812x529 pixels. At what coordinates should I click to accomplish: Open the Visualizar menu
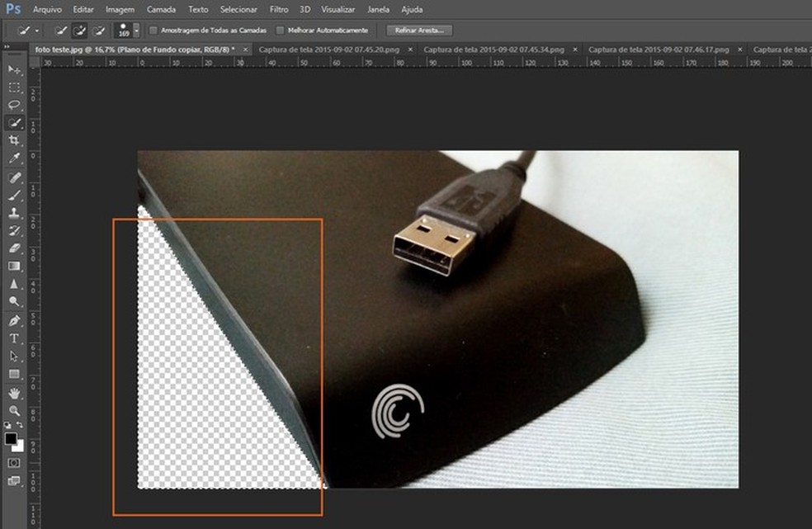pyautogui.click(x=338, y=9)
